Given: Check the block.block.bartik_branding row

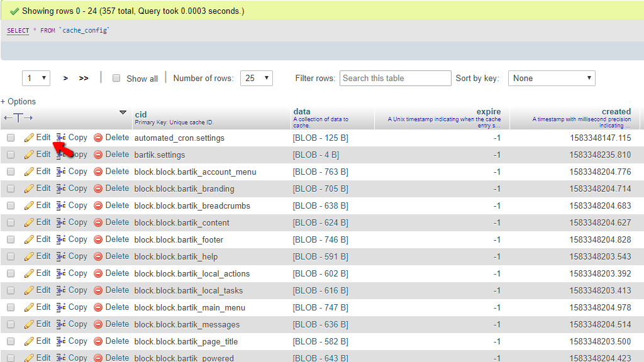Looking at the screenshot, I should (11, 189).
